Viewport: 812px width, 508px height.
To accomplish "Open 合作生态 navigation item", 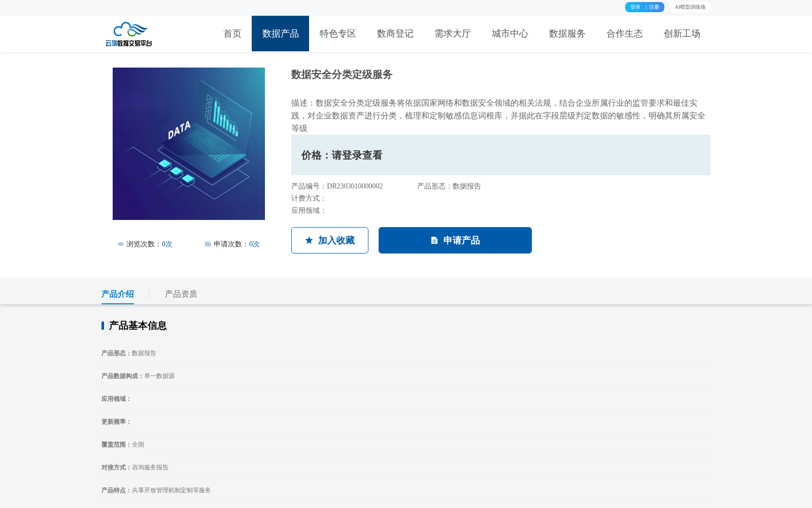I will click(x=625, y=34).
